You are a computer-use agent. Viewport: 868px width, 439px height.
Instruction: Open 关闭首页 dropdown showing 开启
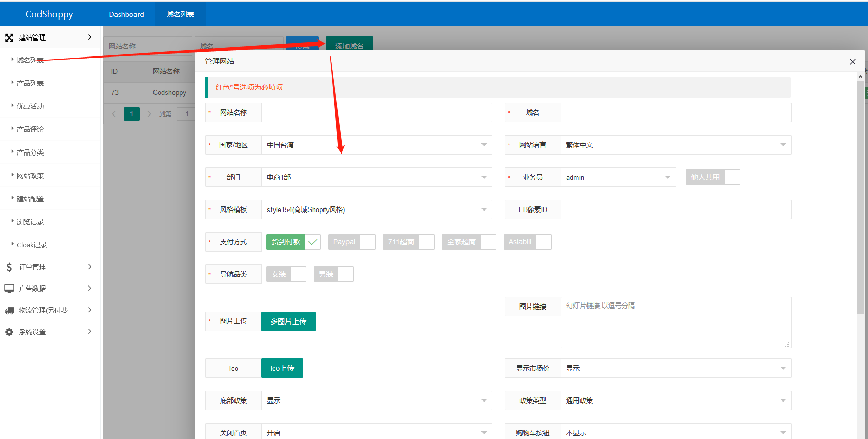[377, 432]
